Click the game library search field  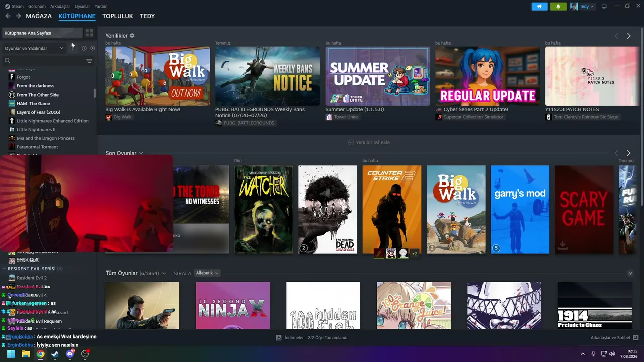coord(48,61)
